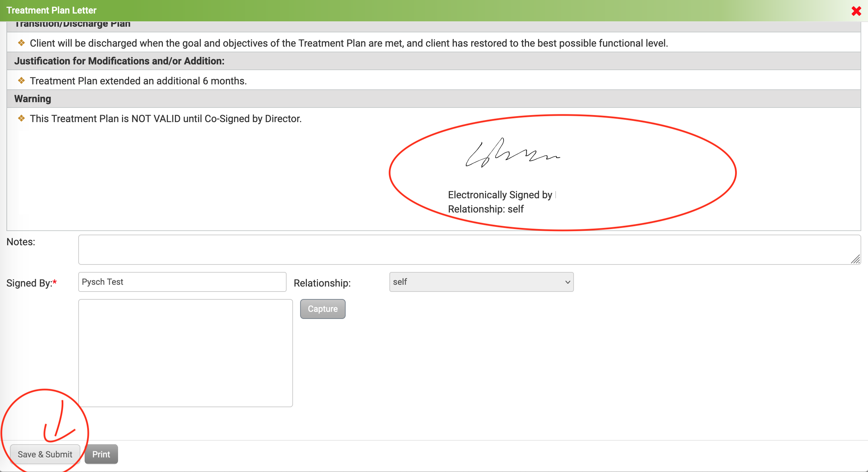Open the Relationship dropdown showing self
This screenshot has width=868, height=472.
point(481,282)
